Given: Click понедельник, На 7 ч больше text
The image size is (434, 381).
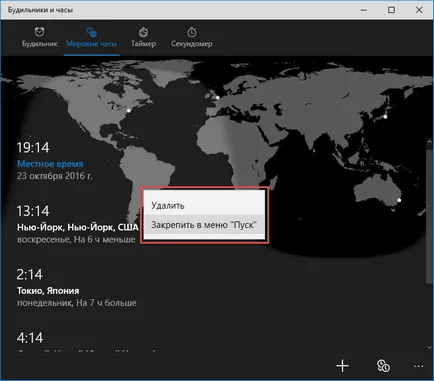Looking at the screenshot, I should pyautogui.click(x=77, y=303).
